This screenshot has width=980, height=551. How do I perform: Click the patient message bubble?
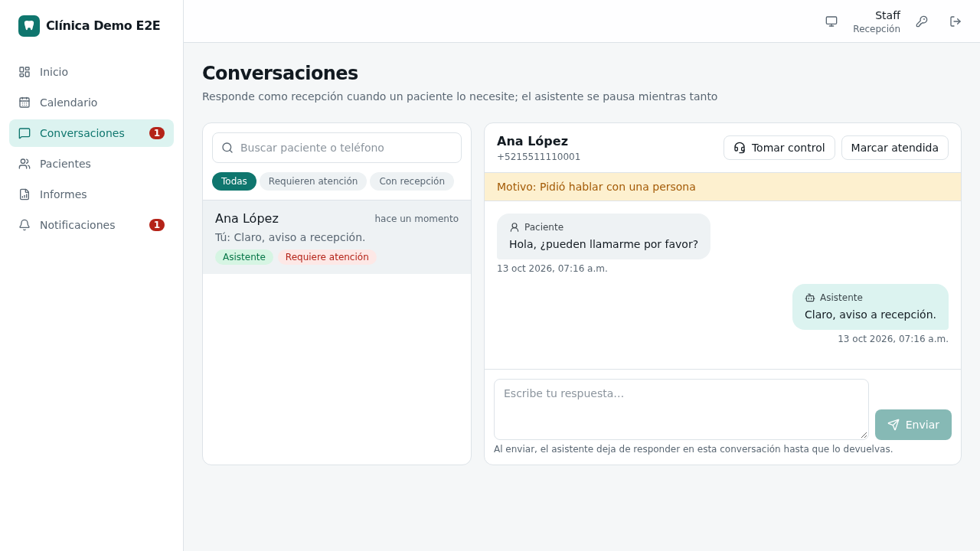coord(603,236)
